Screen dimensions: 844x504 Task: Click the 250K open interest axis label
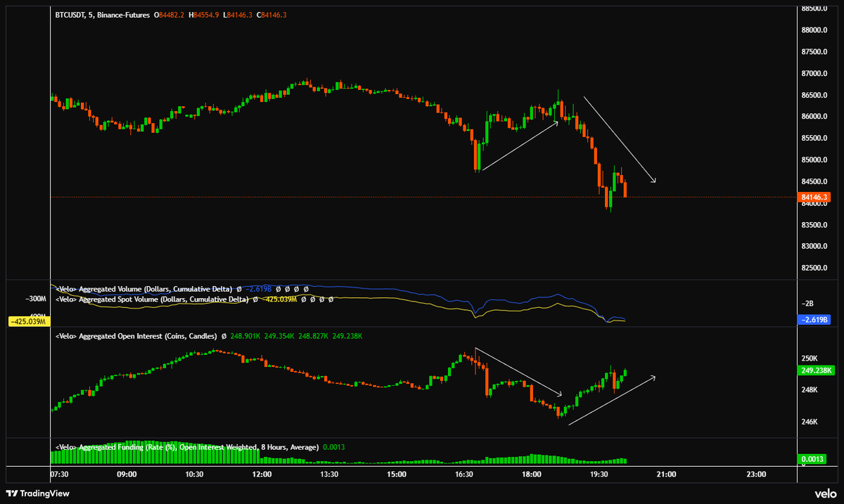(810, 358)
